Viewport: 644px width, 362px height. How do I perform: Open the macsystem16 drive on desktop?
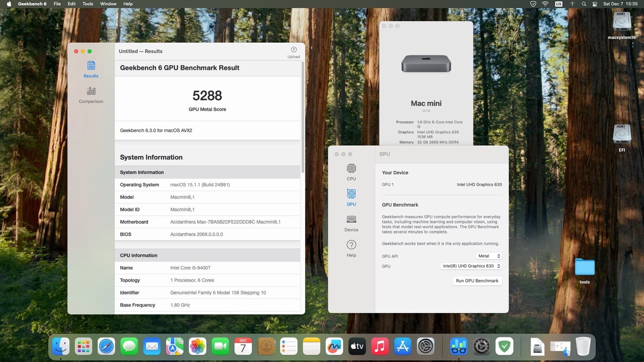click(x=622, y=26)
